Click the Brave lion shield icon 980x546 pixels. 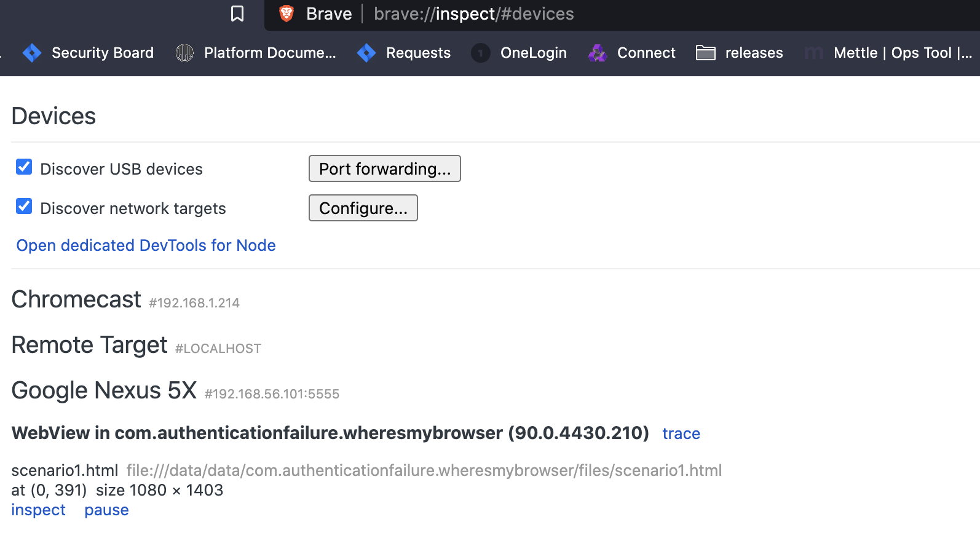tap(286, 14)
